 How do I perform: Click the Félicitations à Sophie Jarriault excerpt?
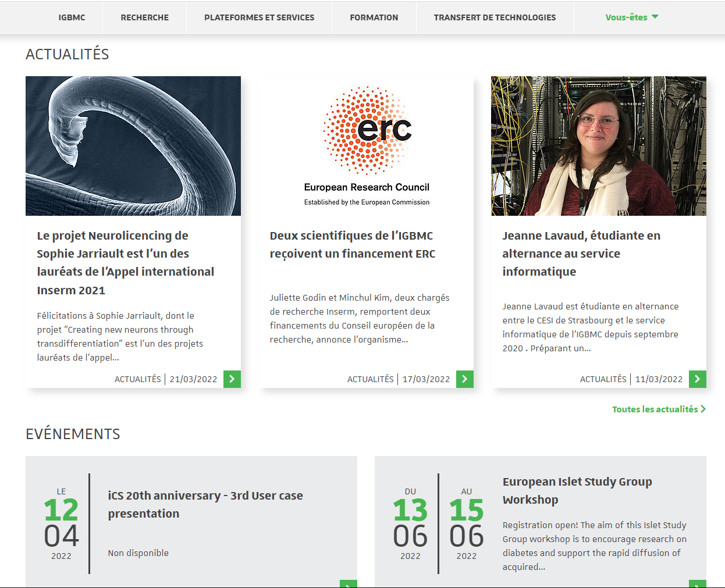click(120, 337)
